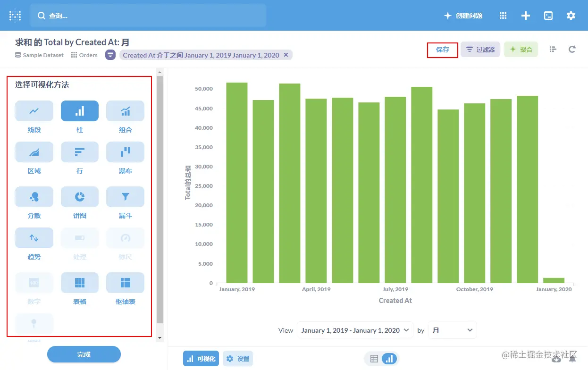This screenshot has height=370, width=588.
Task: Click the plus create icon
Action: 526,16
